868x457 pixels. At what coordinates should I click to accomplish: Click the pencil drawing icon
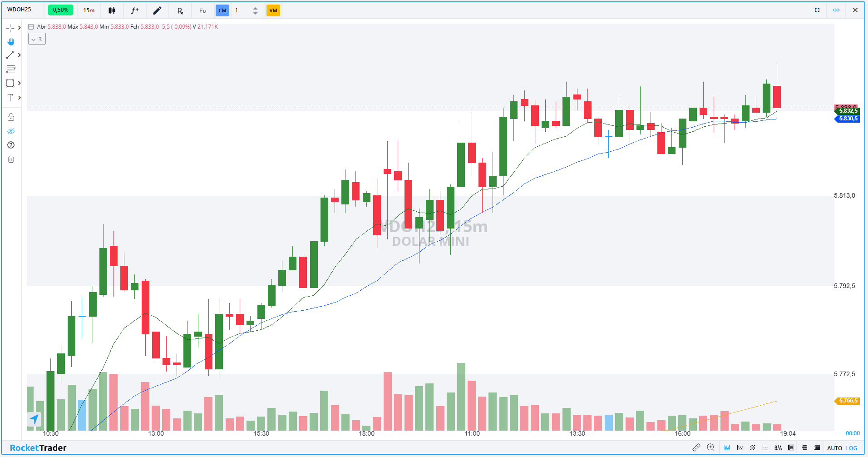(x=157, y=10)
